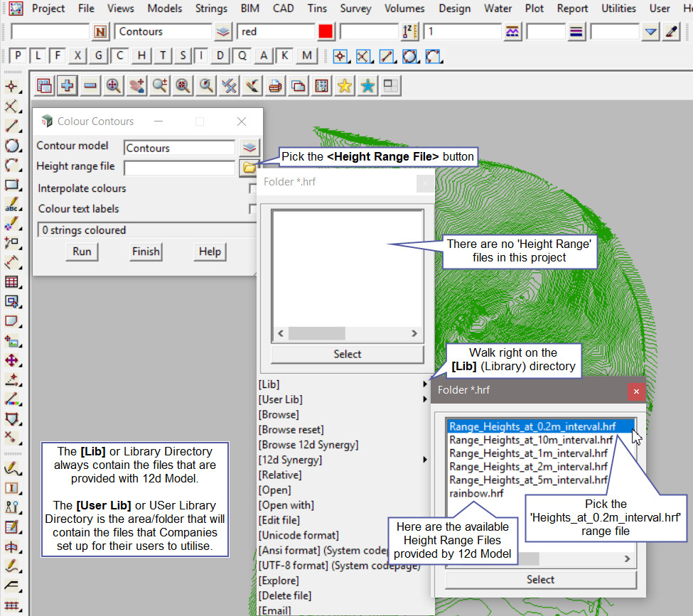693x616 pixels.
Task: Click Select button under the .hrf list
Action: [x=540, y=580]
